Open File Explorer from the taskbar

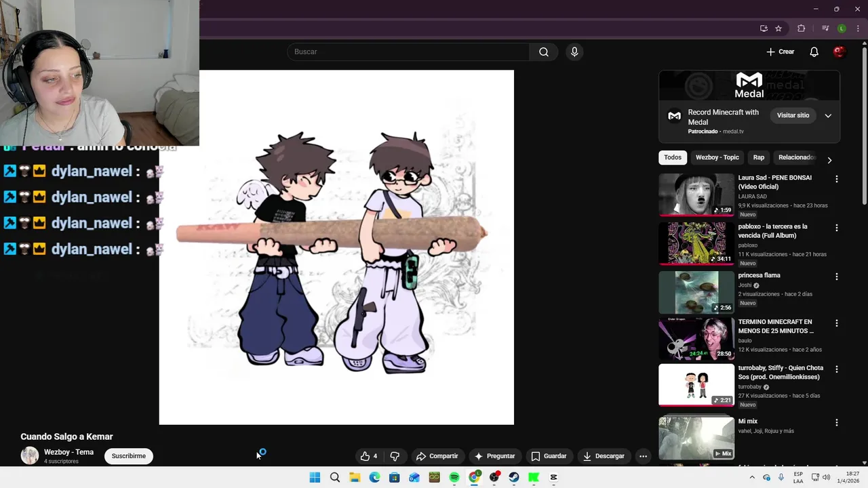point(355,477)
